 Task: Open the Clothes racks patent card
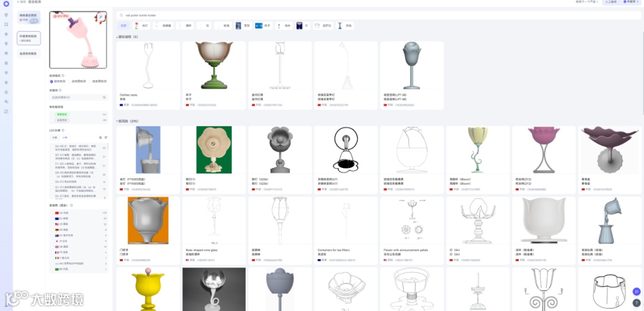tap(148, 75)
